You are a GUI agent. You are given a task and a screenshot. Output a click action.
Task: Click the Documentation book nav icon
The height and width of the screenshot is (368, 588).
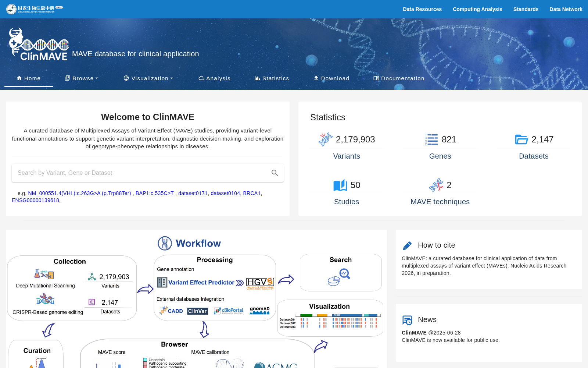click(x=376, y=78)
